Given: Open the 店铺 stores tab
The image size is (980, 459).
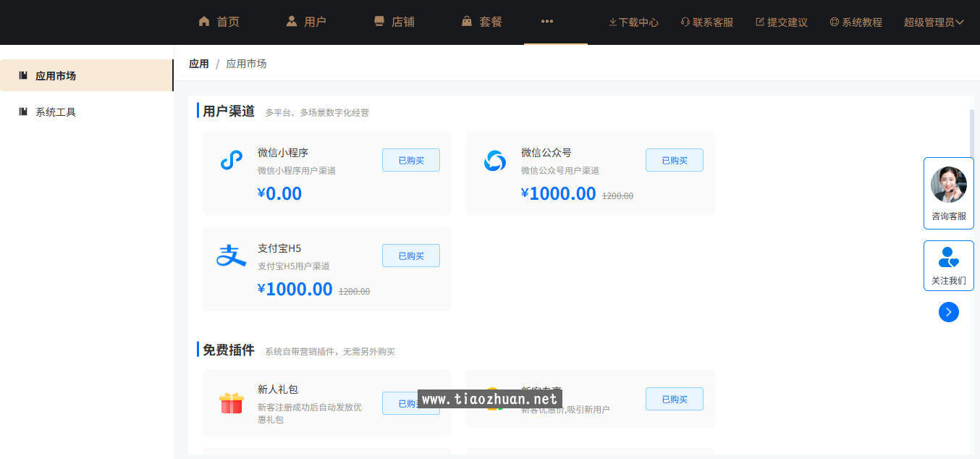Looking at the screenshot, I should point(394,22).
